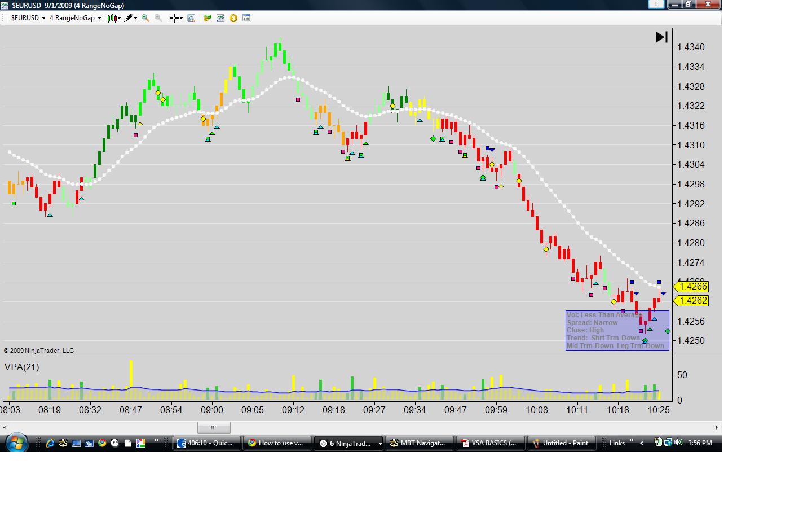Image resolution: width=812 pixels, height=508 pixels.
Task: Click the 1.4340 price axis label
Action: tap(691, 47)
